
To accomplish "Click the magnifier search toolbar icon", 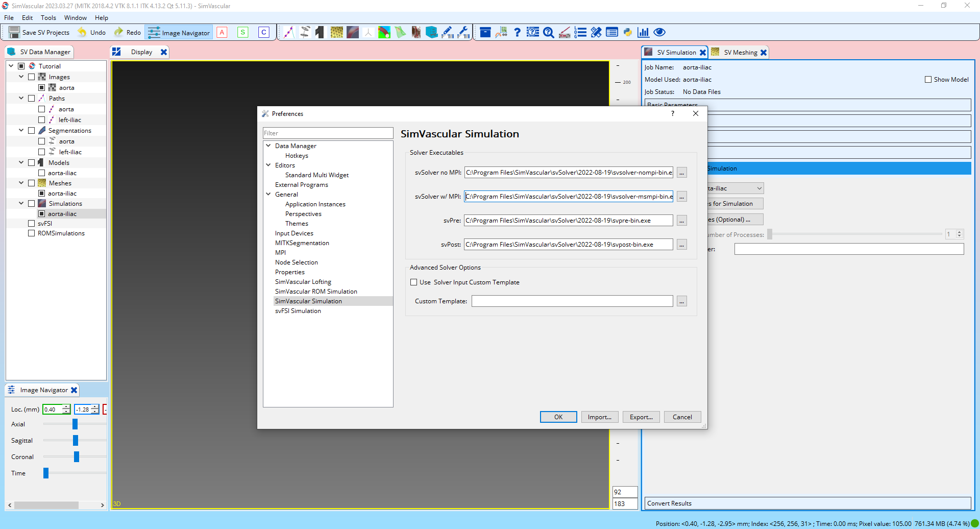I will point(549,32).
